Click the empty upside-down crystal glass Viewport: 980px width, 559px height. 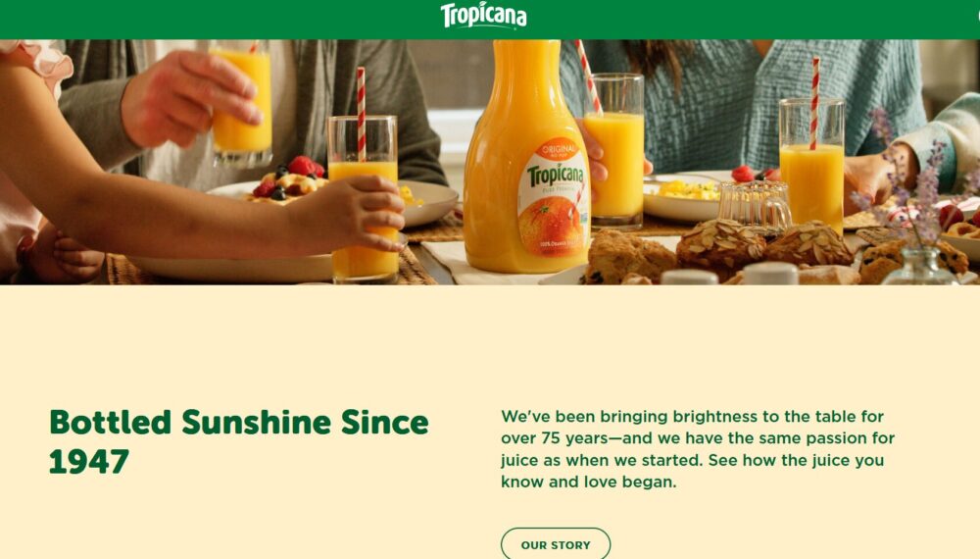(x=755, y=204)
